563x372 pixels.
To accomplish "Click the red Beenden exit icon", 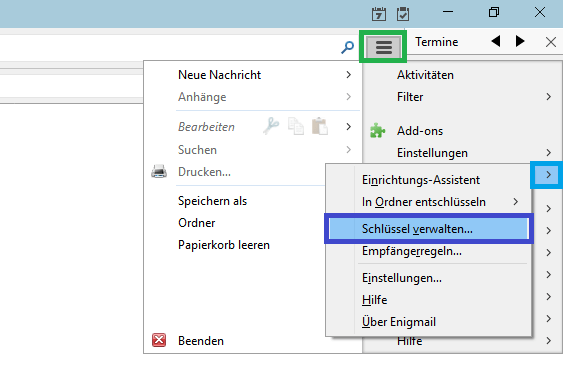I will click(159, 340).
